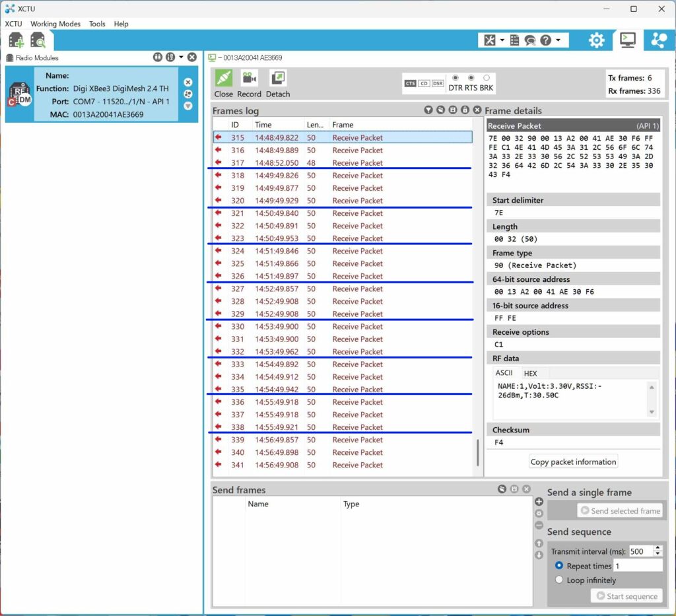This screenshot has width=676, height=616.
Task: Switch to Configuration working mode gear
Action: tap(597, 40)
